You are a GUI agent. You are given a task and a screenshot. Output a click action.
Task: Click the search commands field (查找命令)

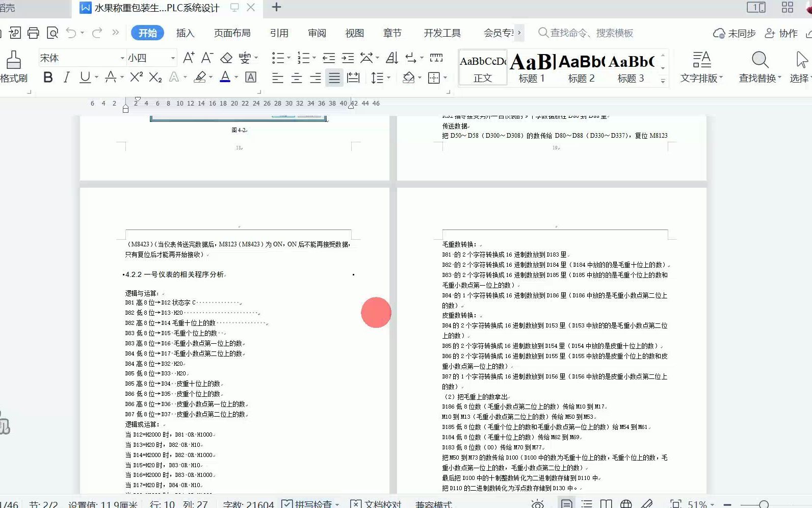tap(586, 33)
